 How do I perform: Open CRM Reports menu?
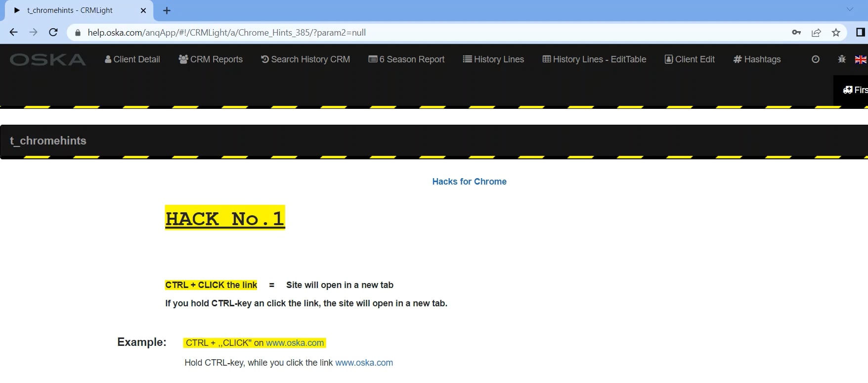coord(211,59)
